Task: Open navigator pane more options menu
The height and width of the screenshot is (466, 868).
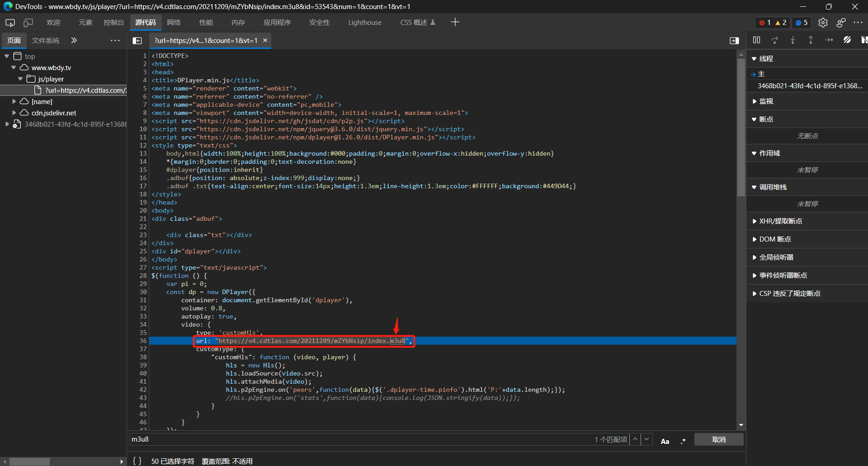Action: (115, 40)
